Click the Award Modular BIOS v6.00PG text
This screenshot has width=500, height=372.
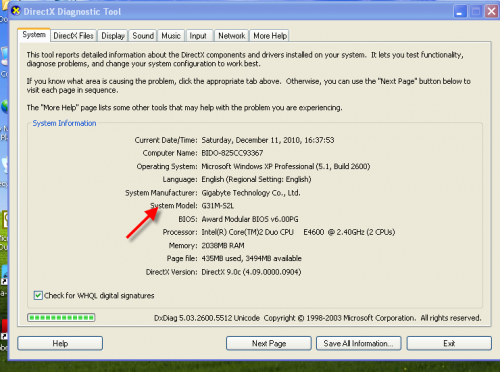[x=250, y=219]
